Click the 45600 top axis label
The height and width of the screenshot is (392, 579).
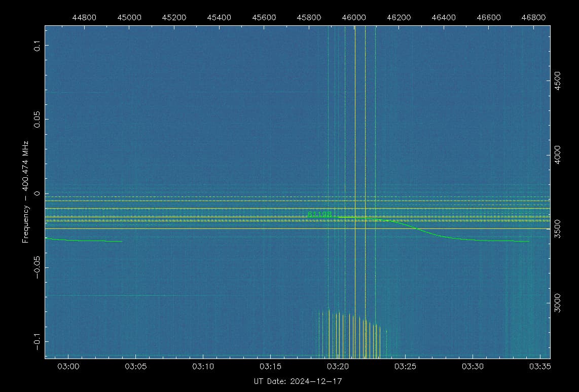coord(264,18)
